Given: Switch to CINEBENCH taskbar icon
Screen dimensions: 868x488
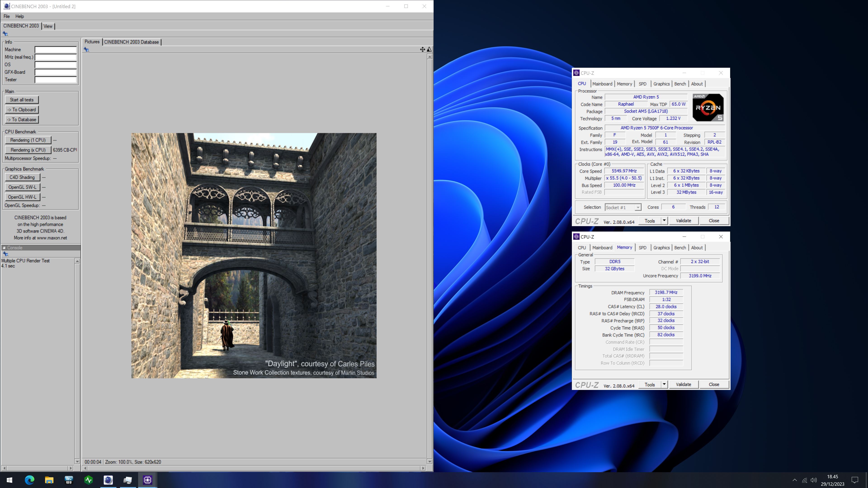Looking at the screenshot, I should point(108,480).
